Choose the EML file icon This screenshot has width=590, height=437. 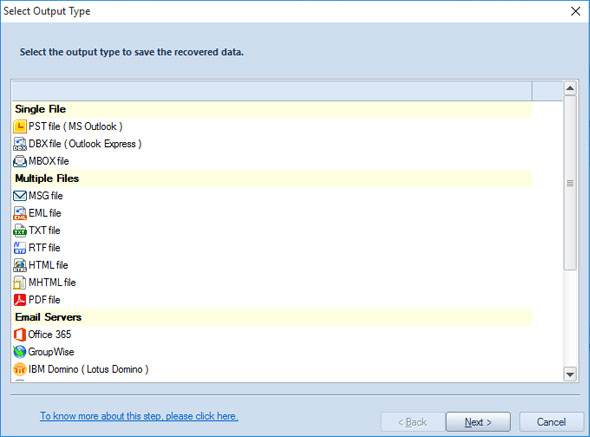[x=20, y=213]
